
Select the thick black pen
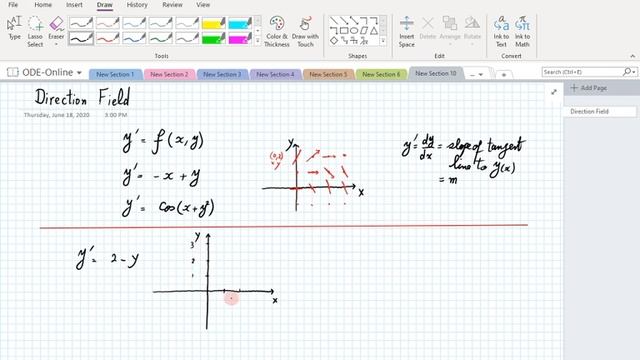(81, 38)
